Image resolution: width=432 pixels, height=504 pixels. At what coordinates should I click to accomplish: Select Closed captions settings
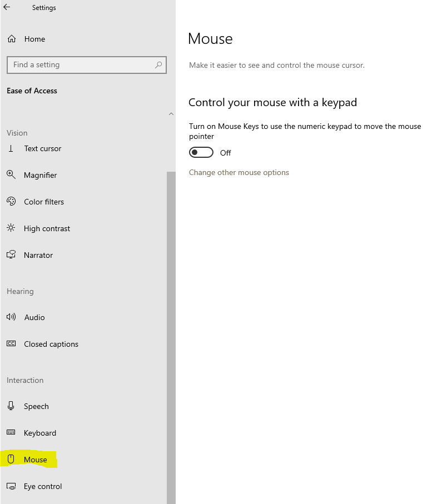[x=51, y=344]
